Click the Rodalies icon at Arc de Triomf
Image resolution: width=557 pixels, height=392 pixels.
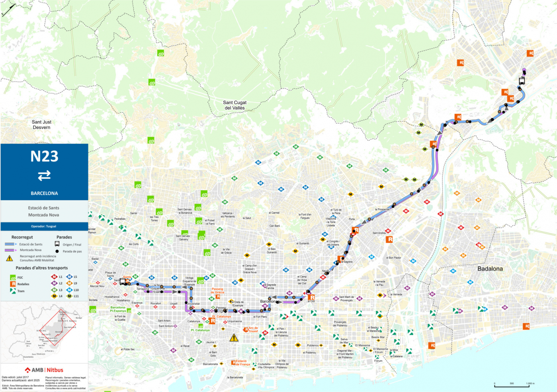coord(246,330)
